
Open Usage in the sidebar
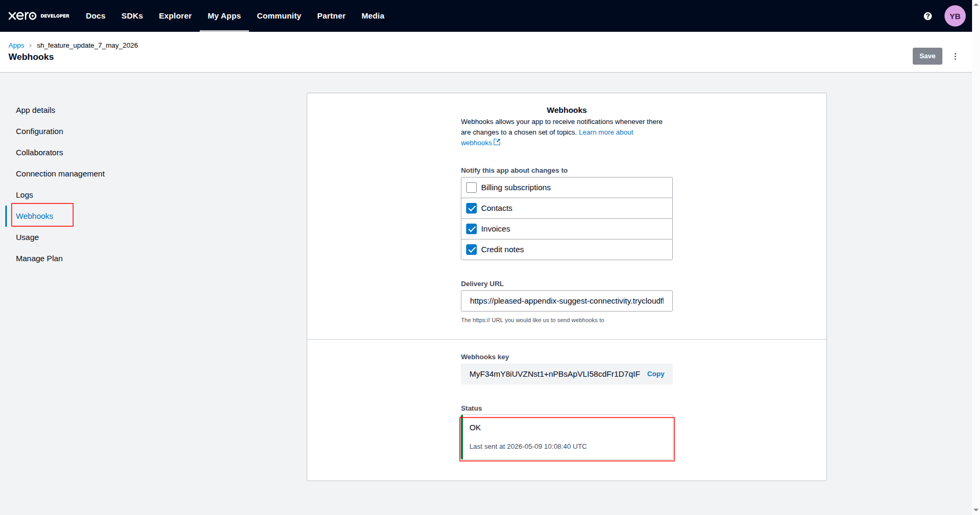coord(27,237)
